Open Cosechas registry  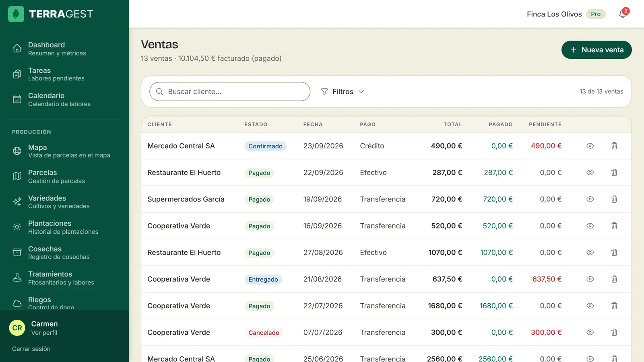[x=64, y=253]
